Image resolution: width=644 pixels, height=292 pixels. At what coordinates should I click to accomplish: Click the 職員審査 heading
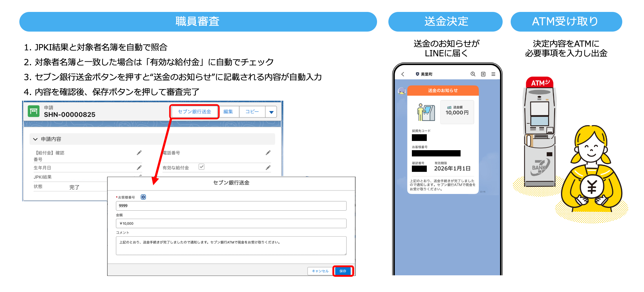(198, 21)
